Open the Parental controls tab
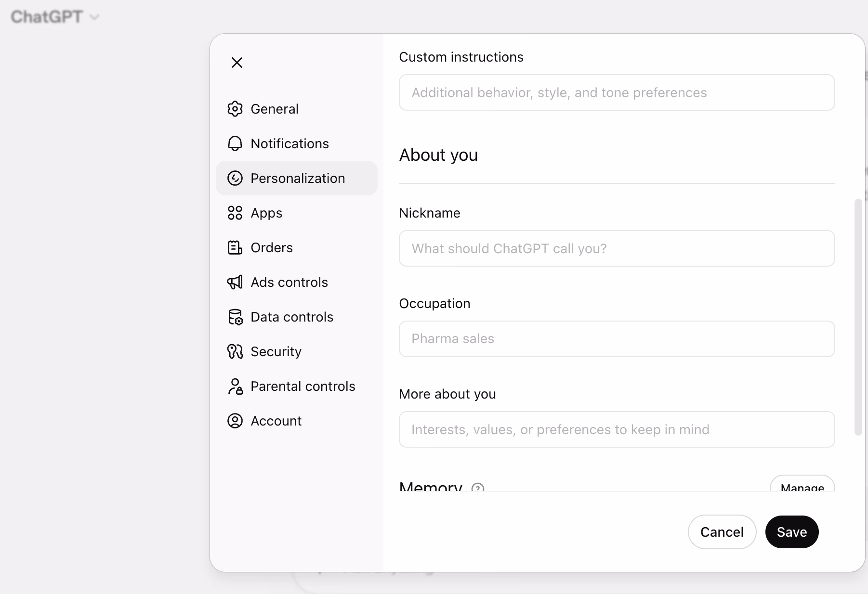Image resolution: width=868 pixels, height=594 pixels. [x=297, y=386]
